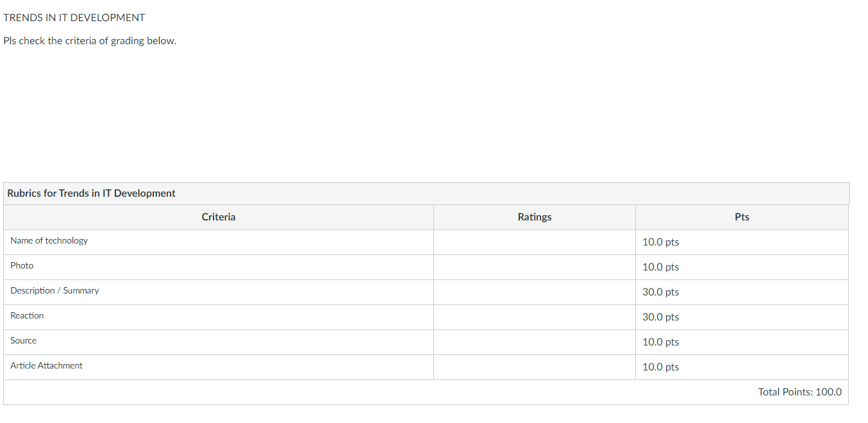Screen dimensions: 868x423
Task: Click the 'Criteria' column header
Action: [x=219, y=217]
